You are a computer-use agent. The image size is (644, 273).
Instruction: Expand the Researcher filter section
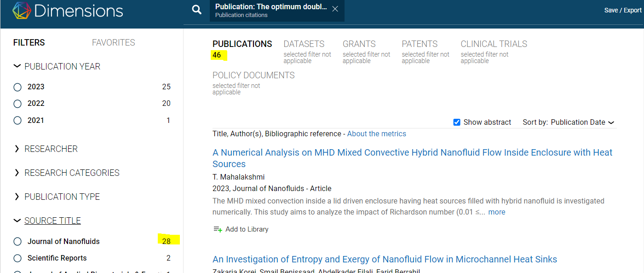click(x=17, y=149)
